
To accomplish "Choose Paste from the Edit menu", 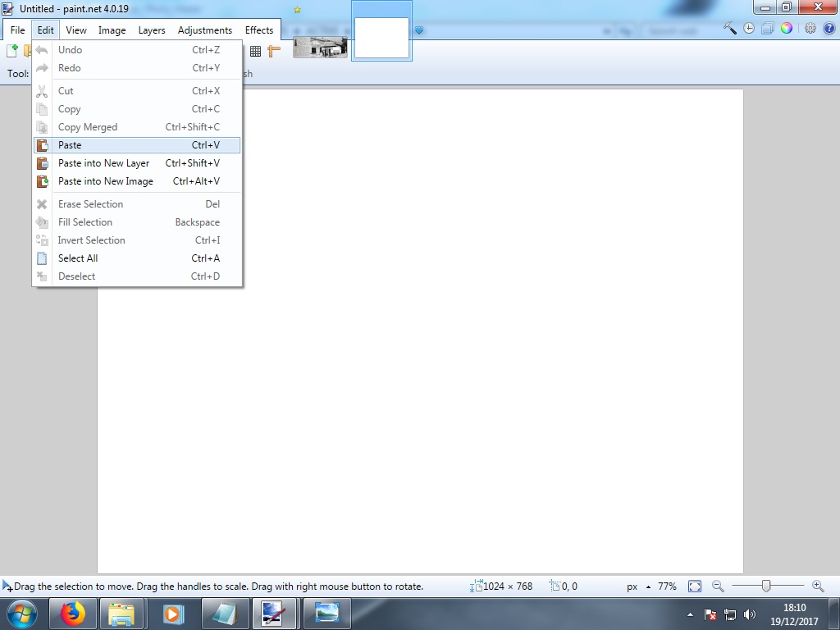I will (x=70, y=145).
